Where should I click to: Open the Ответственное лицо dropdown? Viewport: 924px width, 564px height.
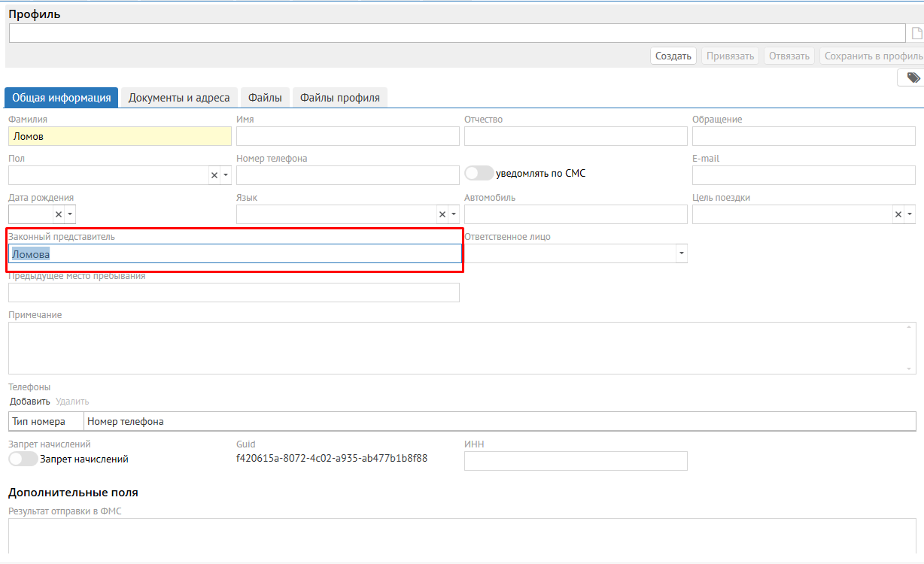click(x=681, y=253)
